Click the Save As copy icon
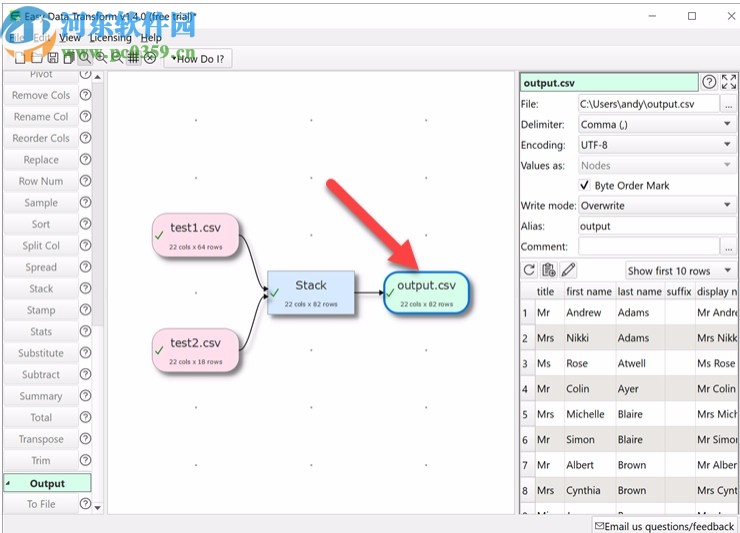740x533 pixels. click(x=69, y=58)
